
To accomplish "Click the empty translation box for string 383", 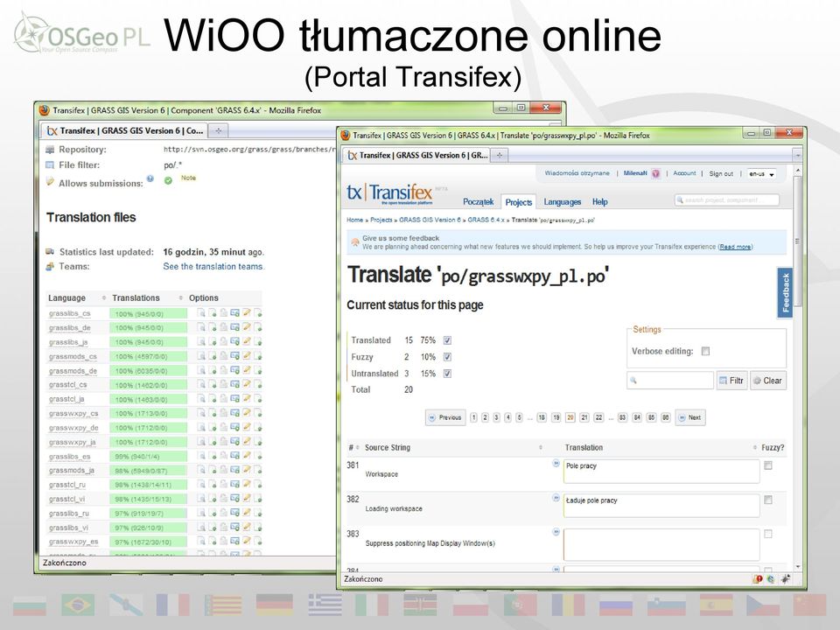I will point(661,543).
